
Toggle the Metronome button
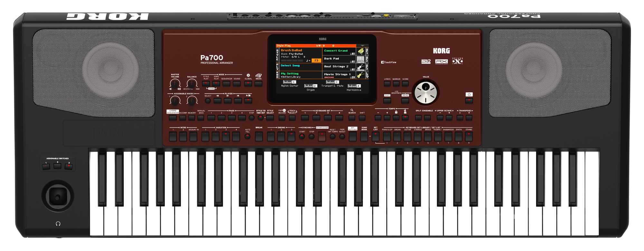point(405,118)
